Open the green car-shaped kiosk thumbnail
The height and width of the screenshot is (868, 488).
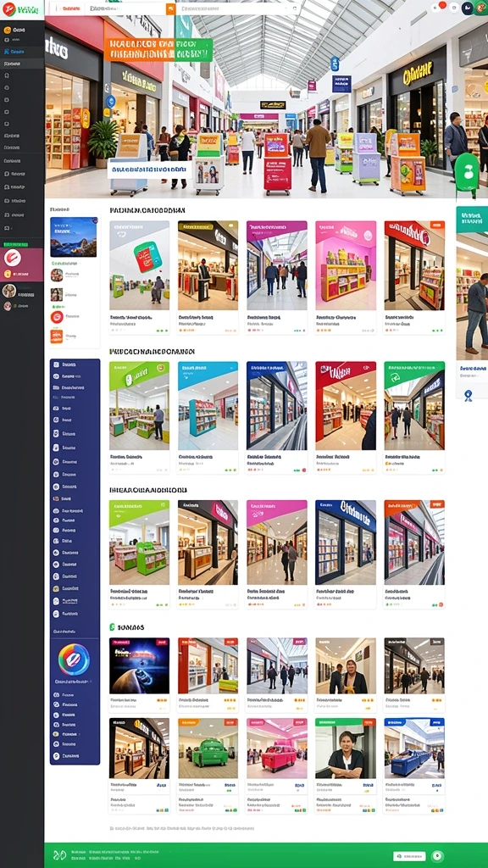point(208,748)
